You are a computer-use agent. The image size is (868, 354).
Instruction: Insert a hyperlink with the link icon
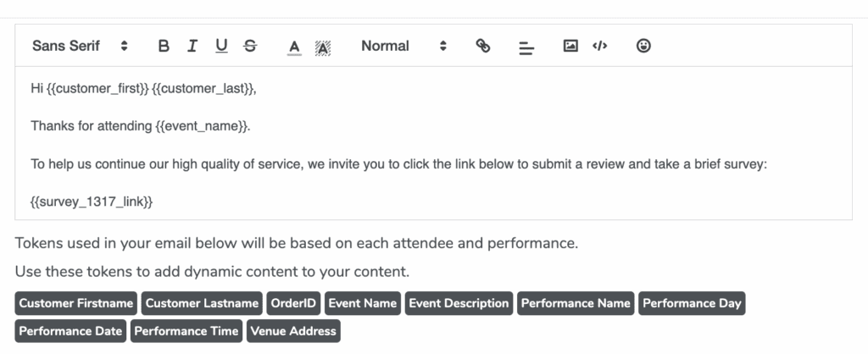[483, 47]
